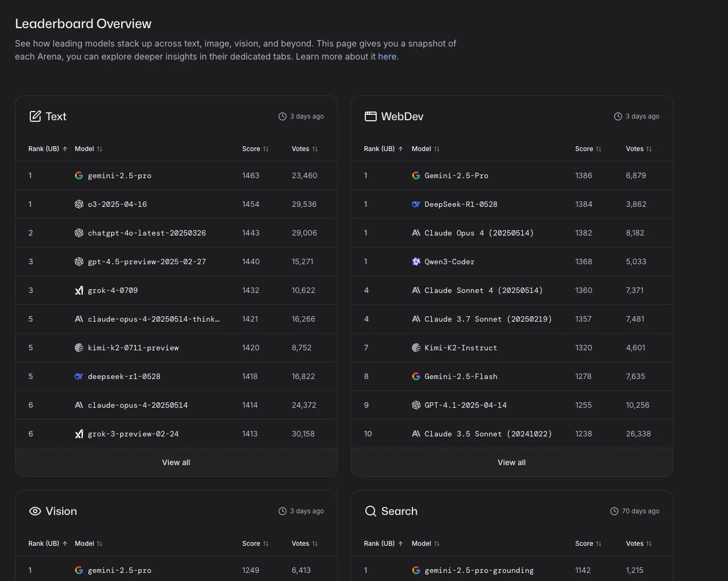The width and height of the screenshot is (728, 581).
Task: Sort Text leaderboard by Rank (UB)
Action: 48,149
